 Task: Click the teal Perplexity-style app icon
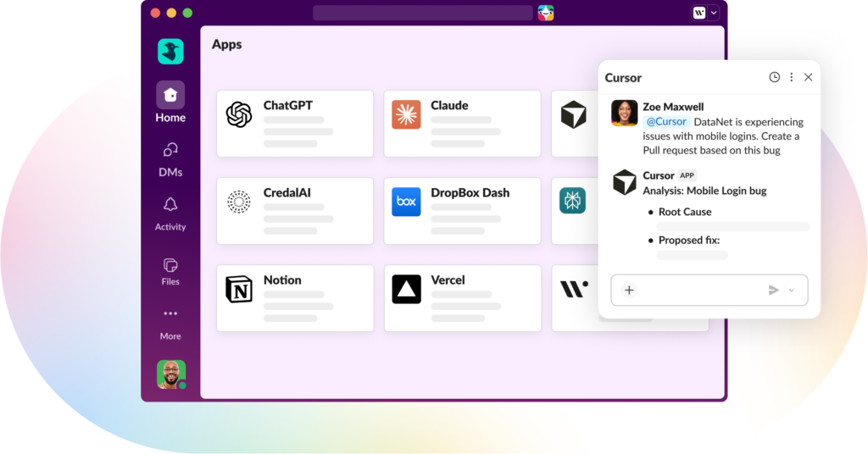(572, 201)
